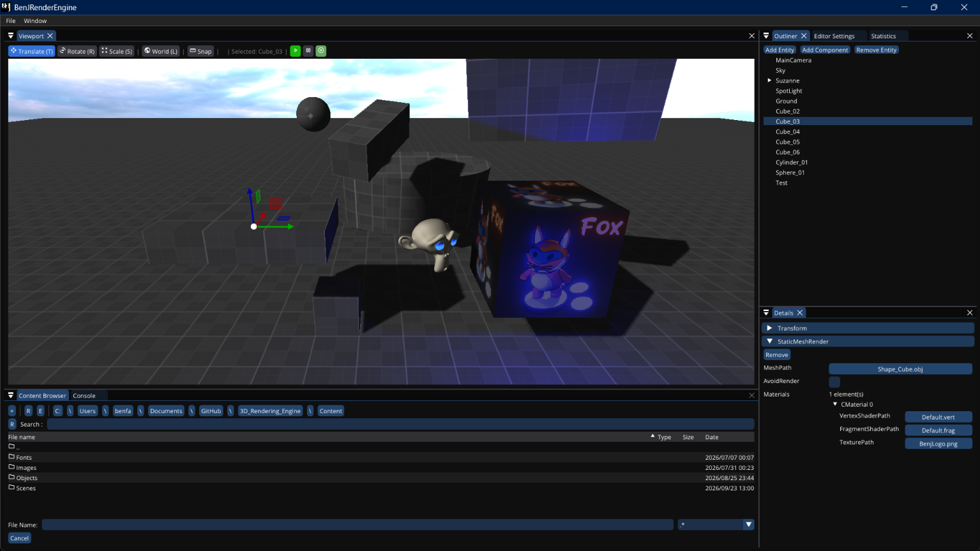Screen dimensions: 980x551
Task: Switch to the Statistics tab
Action: coord(884,36)
